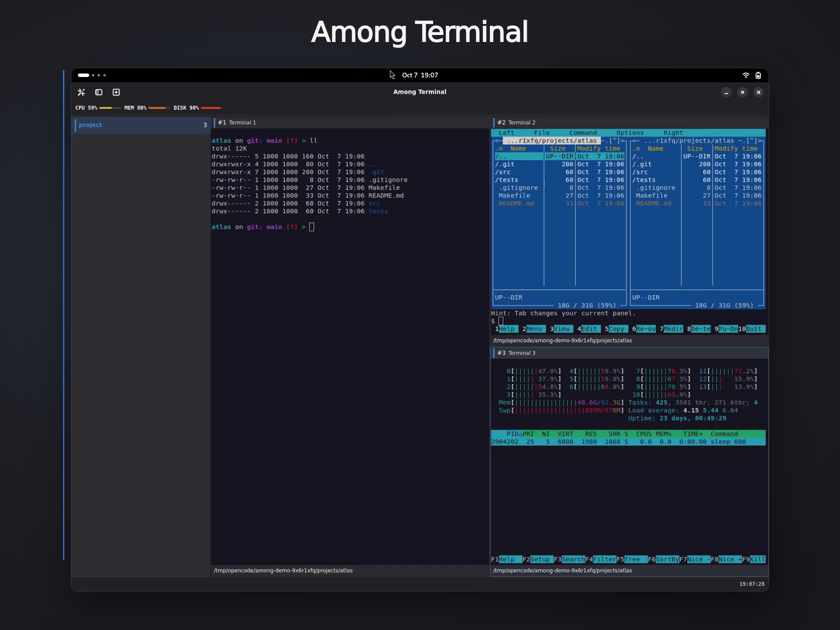This screenshot has width=840, height=630.
Task: Open the Oct 7 19:07 clock
Action: (x=420, y=75)
